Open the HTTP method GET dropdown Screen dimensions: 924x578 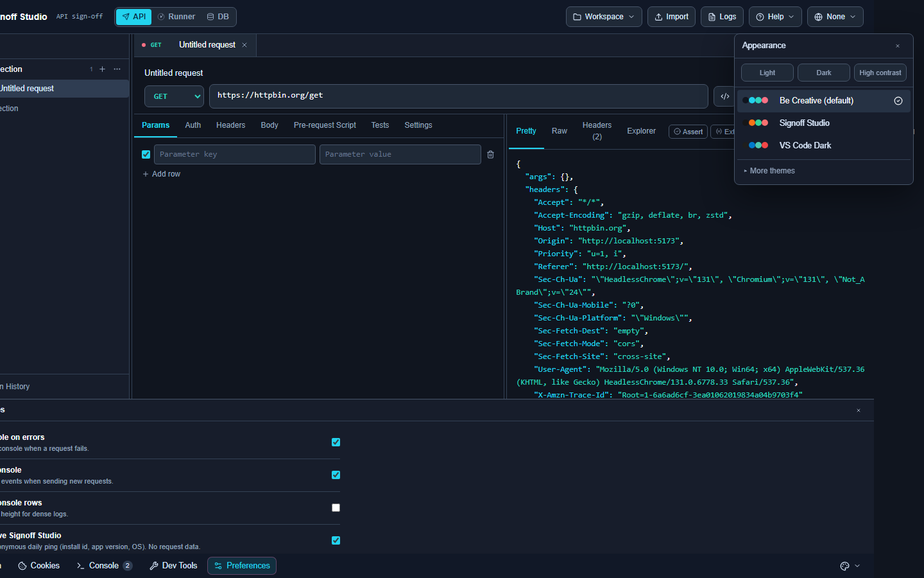coord(174,96)
